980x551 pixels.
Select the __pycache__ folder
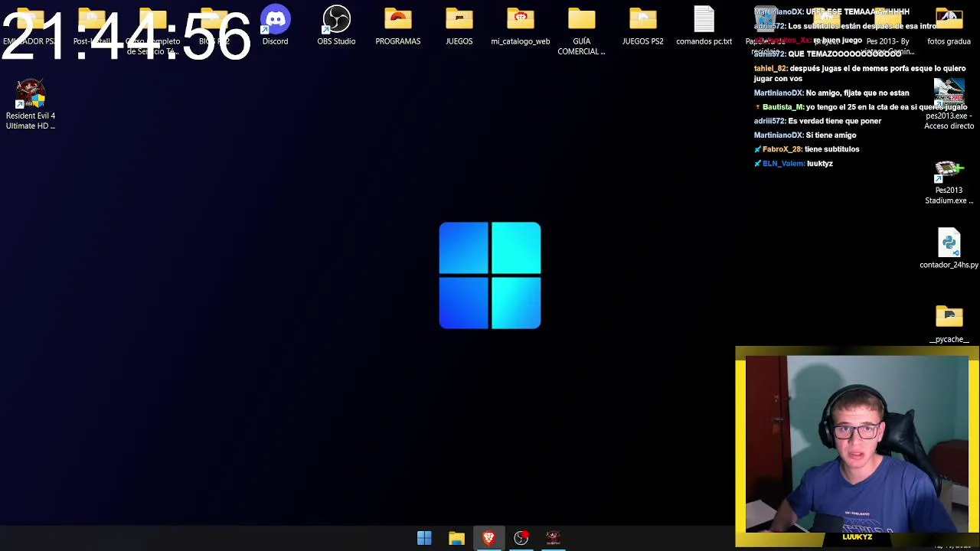coord(949,324)
